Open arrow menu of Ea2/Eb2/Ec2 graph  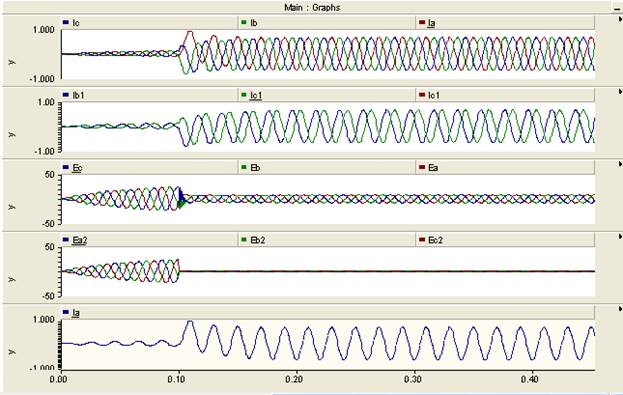(620, 236)
